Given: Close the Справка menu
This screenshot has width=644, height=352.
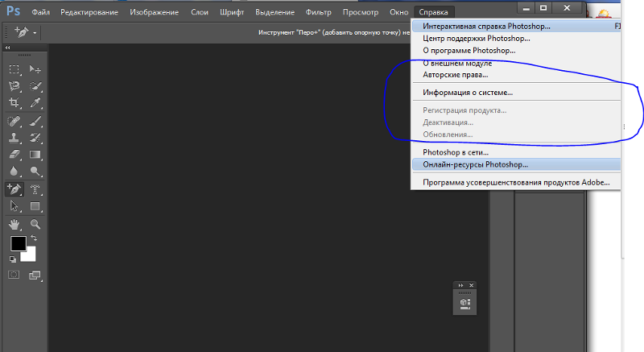Looking at the screenshot, I should [x=433, y=12].
